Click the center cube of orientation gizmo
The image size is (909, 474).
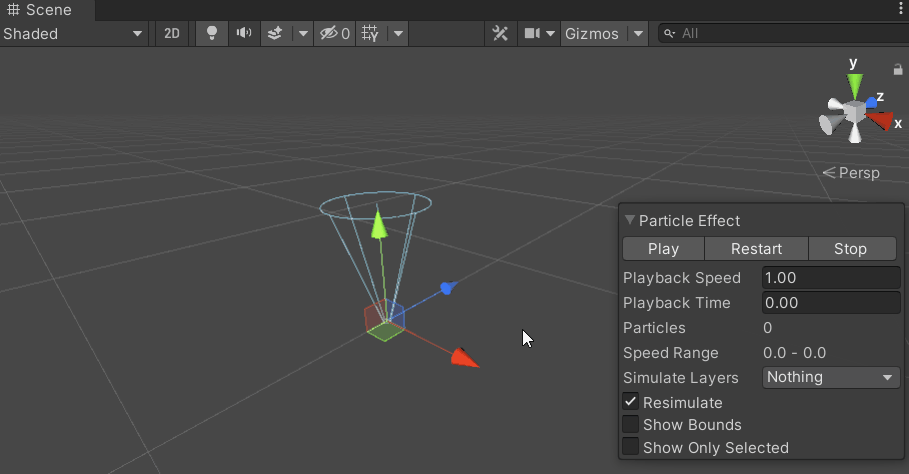854,111
